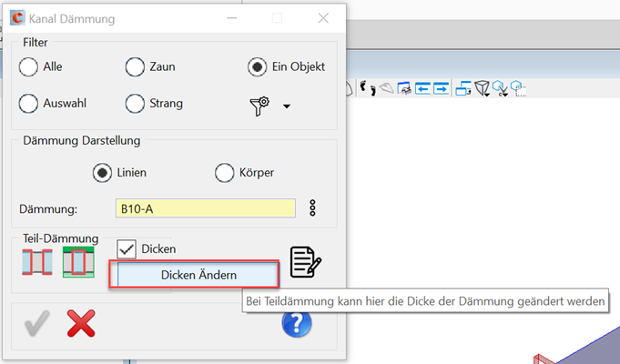Go to next view with right arrow
The width and height of the screenshot is (620, 364).
tap(441, 88)
